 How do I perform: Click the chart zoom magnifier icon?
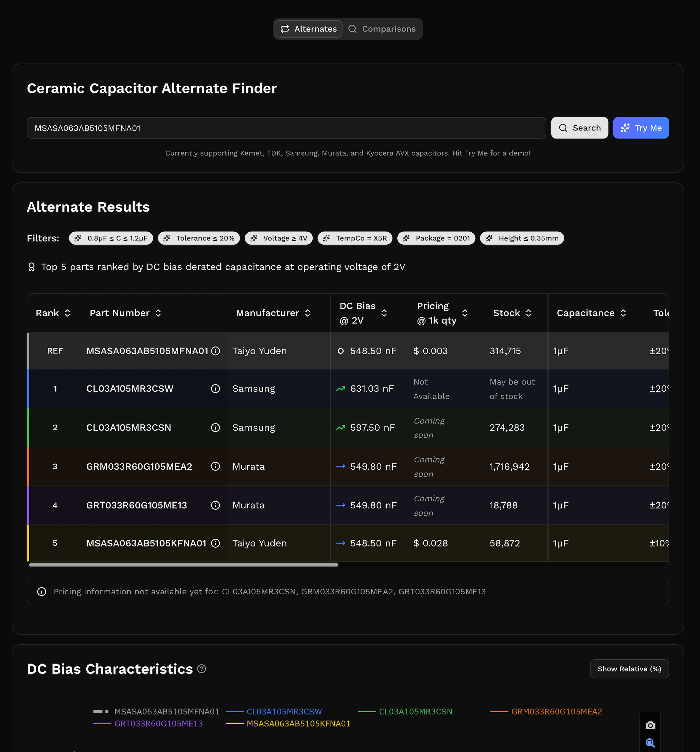click(x=650, y=742)
